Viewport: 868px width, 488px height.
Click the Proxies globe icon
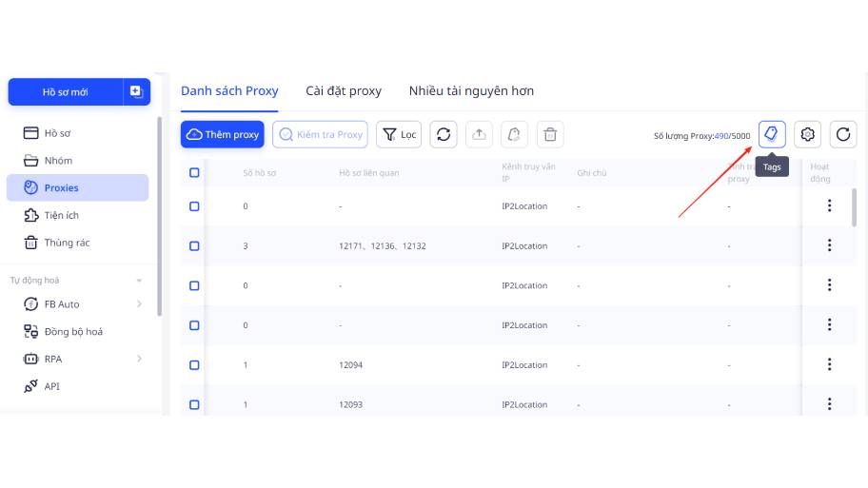[31, 187]
